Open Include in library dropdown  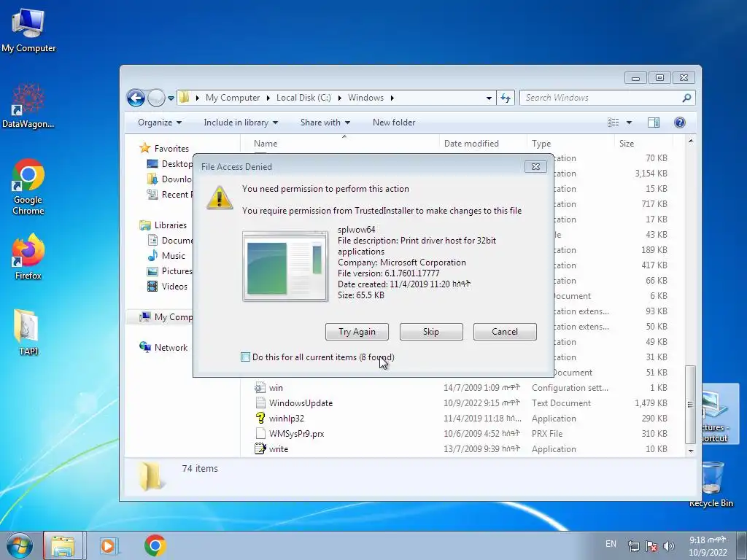click(x=241, y=122)
